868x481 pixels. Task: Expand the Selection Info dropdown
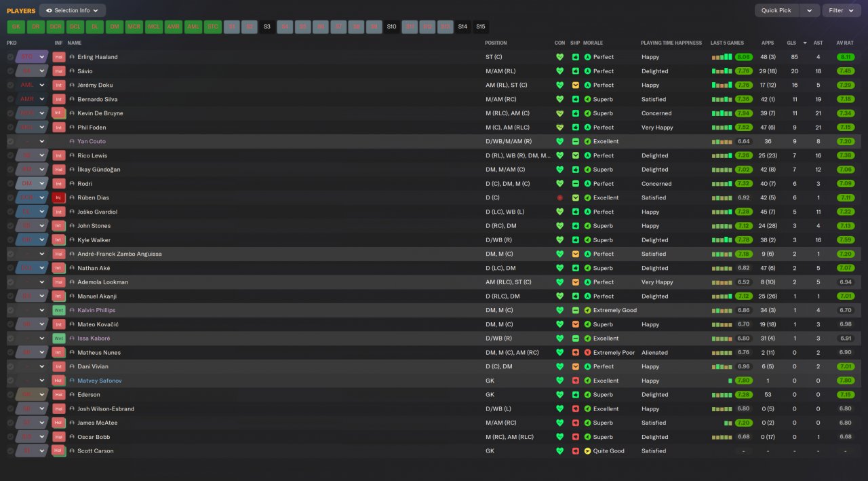coord(73,10)
